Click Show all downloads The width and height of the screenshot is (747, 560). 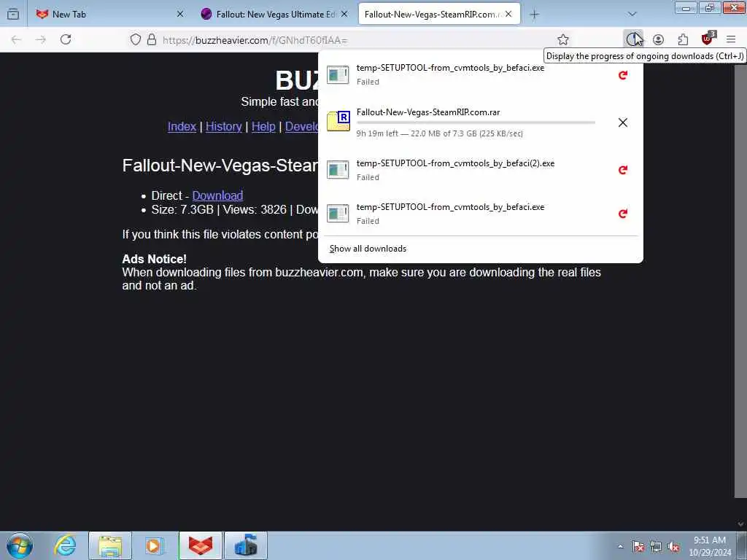tap(368, 249)
